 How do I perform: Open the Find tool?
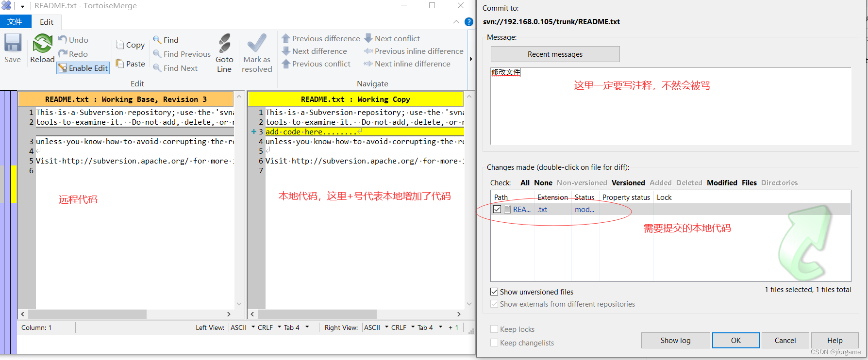[x=166, y=40]
